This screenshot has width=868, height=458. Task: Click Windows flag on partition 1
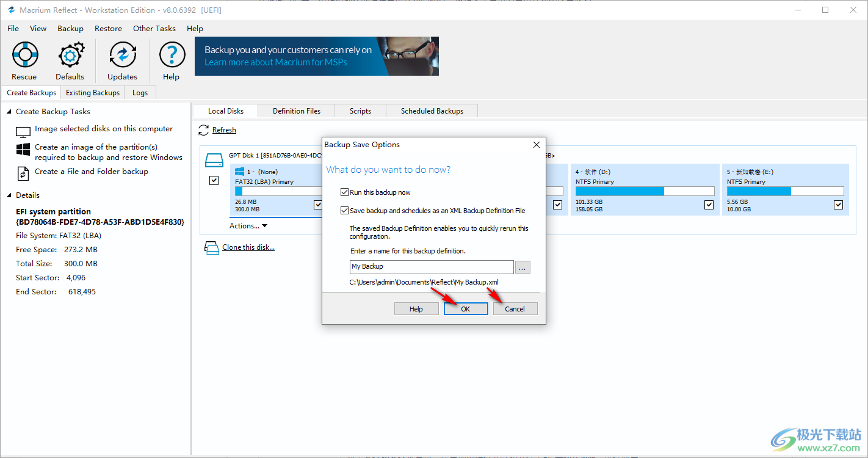[240, 172]
